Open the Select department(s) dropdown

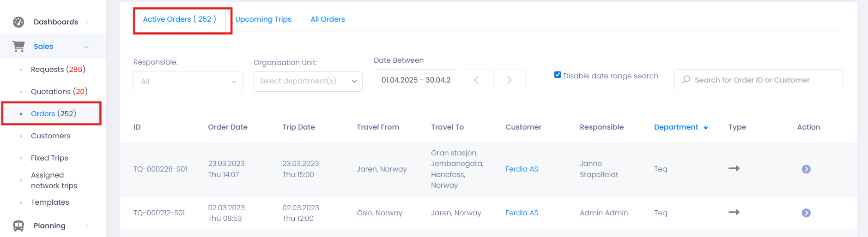[x=308, y=81]
